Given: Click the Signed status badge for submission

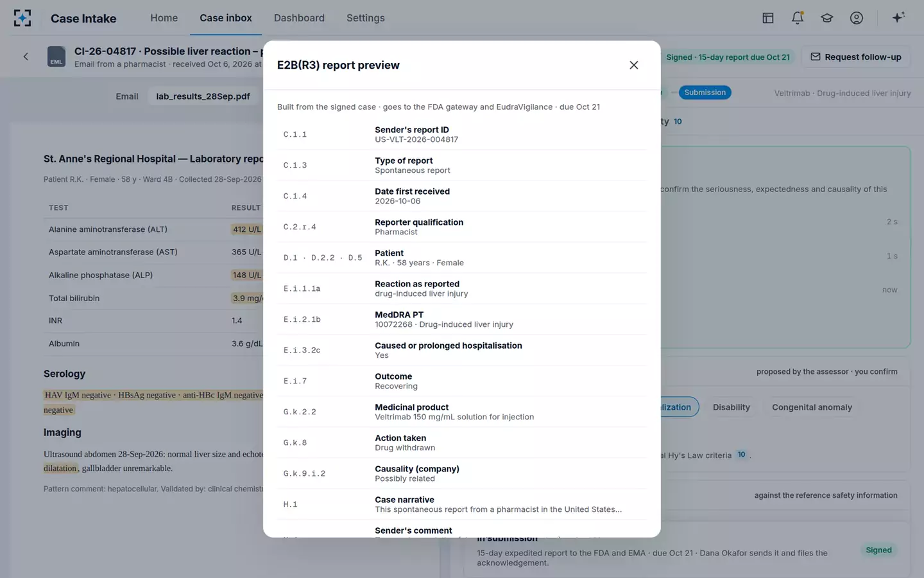Looking at the screenshot, I should pyautogui.click(x=878, y=550).
